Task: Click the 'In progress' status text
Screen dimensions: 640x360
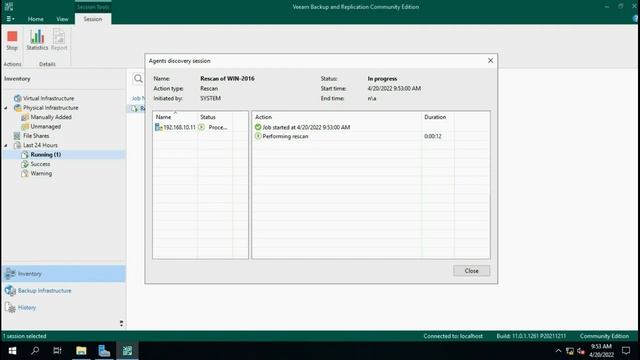Action: pos(382,78)
